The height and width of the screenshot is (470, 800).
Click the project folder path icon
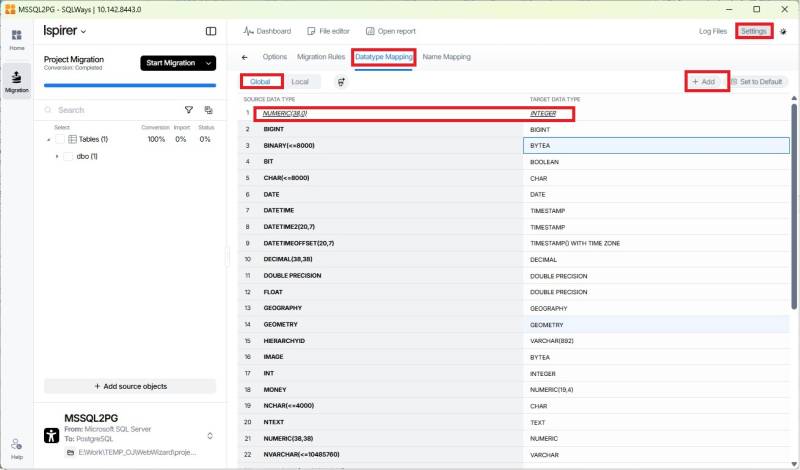point(70,452)
